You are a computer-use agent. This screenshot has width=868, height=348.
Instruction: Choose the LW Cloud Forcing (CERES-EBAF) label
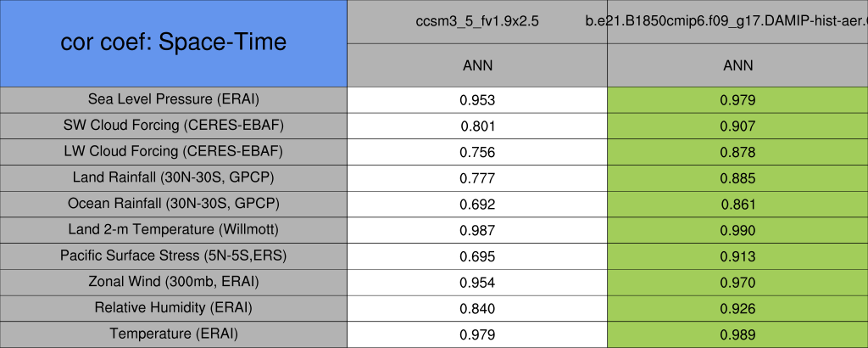(x=174, y=152)
